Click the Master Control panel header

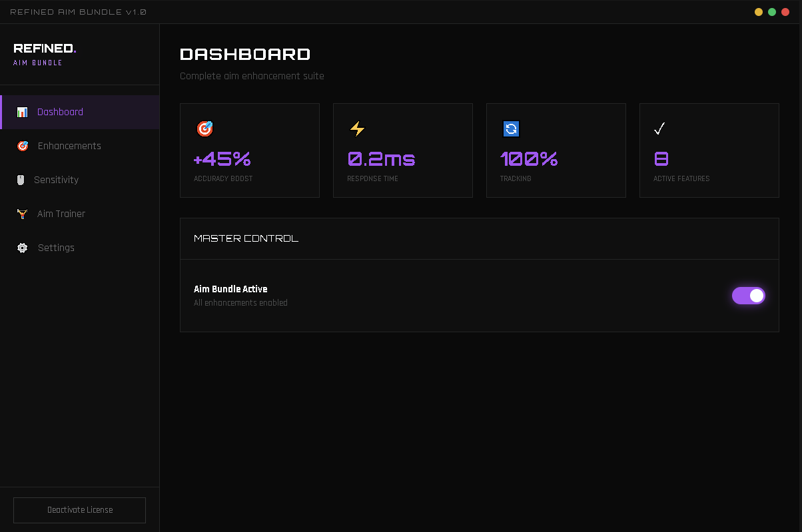[246, 238]
